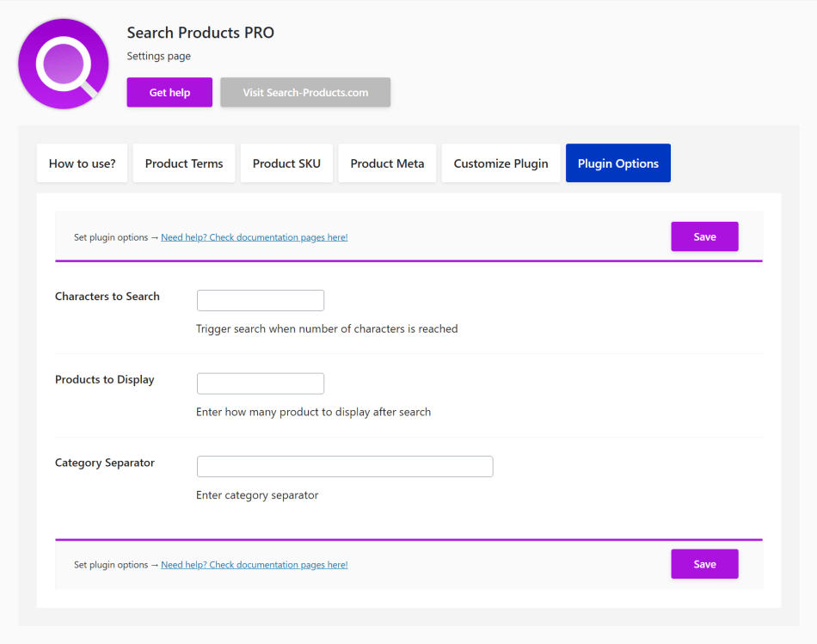This screenshot has height=644, width=817.
Task: Click the Save button above the form
Action: 704,236
